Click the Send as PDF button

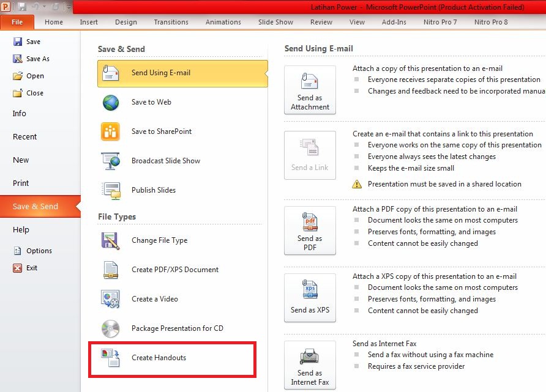[310, 231]
